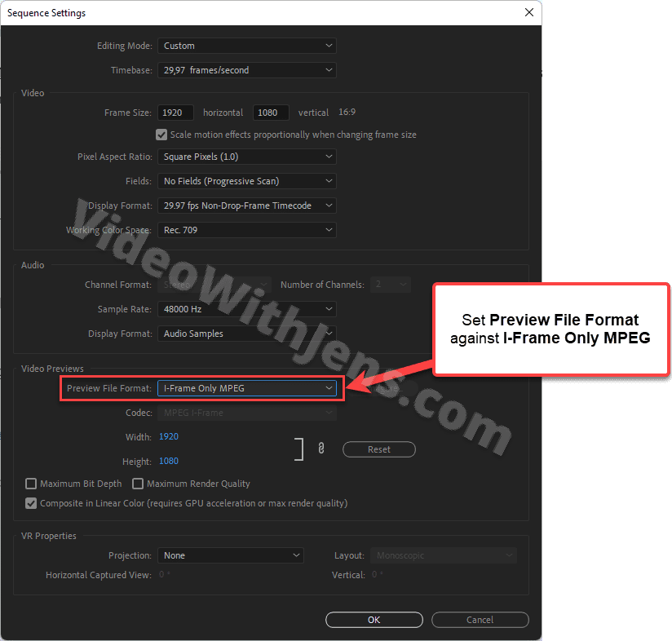Click the link icon to constrain preview dimensions
The height and width of the screenshot is (641, 672).
321,448
